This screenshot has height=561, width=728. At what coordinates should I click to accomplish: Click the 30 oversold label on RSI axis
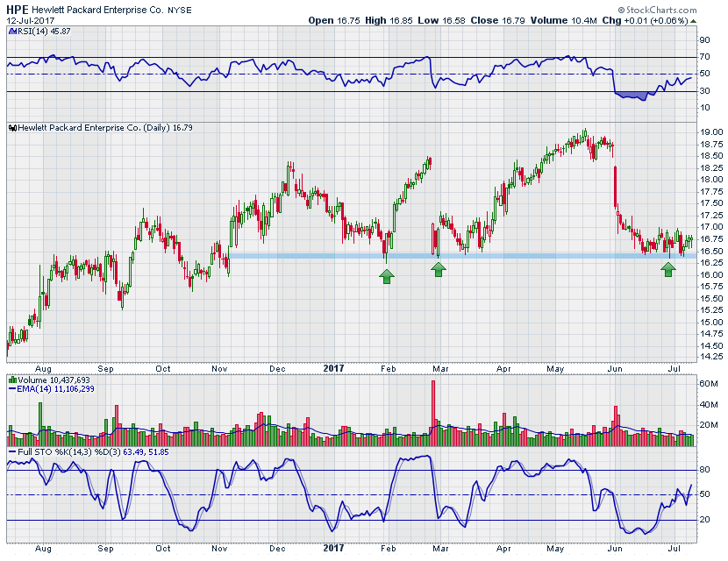tap(705, 91)
